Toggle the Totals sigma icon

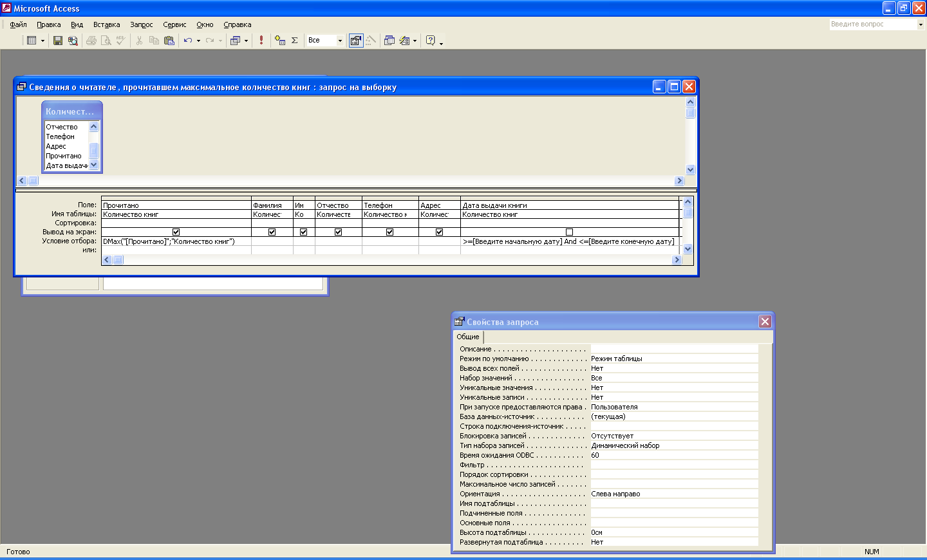pos(295,41)
